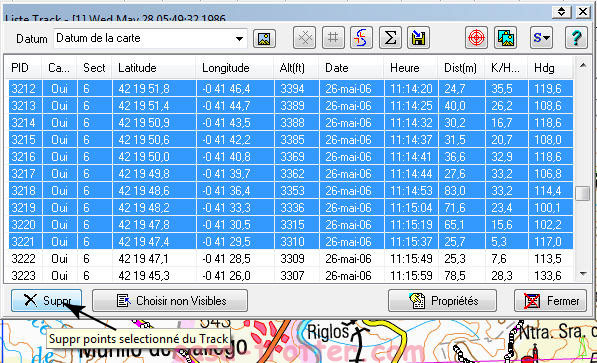Click the Longitude column header
The image size is (597, 363).
tap(235, 68)
